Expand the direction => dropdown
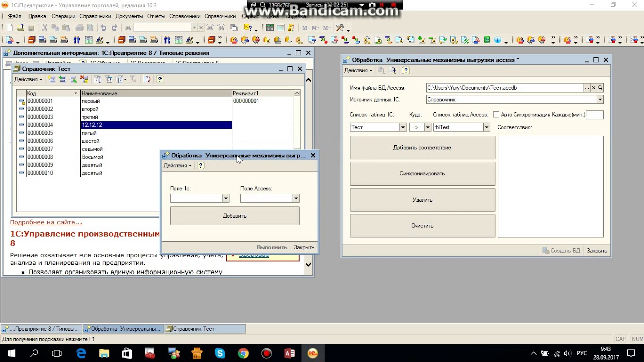 tap(428, 127)
